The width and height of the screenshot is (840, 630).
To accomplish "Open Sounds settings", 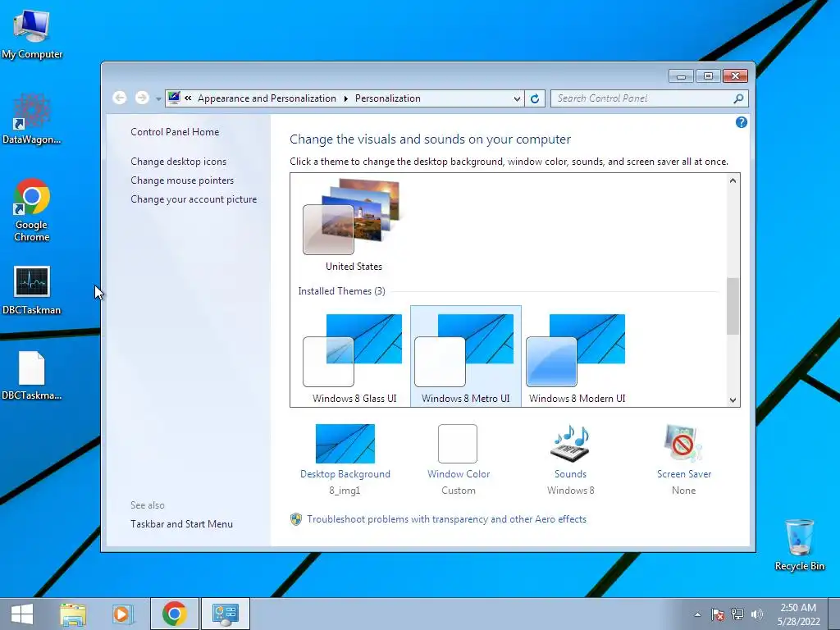I will coord(571,459).
